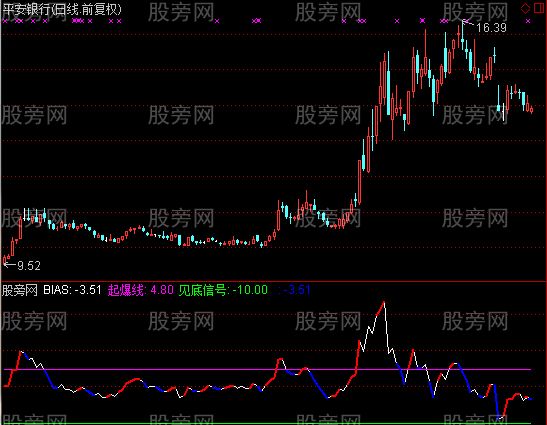547x425 pixels.
Task: Click the red split-window square icon
Action: (539, 8)
